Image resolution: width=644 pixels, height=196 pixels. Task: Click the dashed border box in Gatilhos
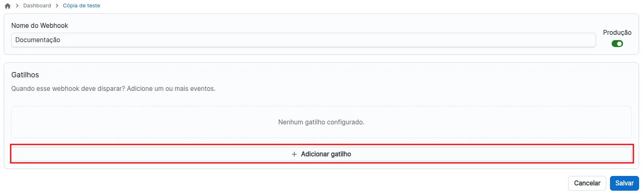click(x=321, y=122)
